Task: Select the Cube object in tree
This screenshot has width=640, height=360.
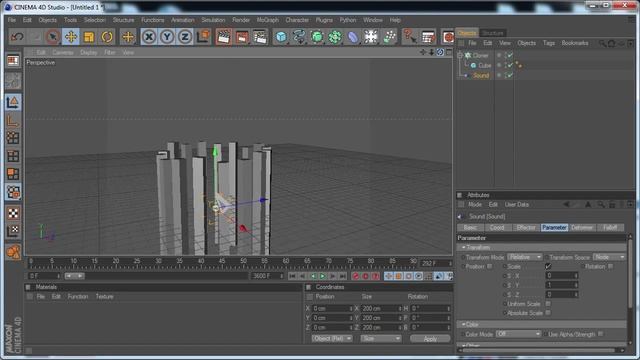Action: coord(484,65)
